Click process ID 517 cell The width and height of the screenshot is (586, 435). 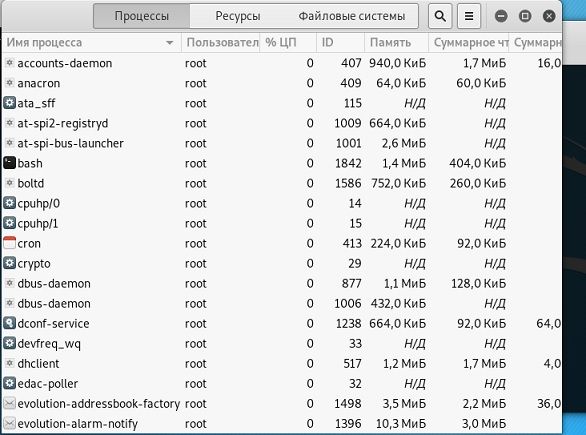click(x=352, y=364)
